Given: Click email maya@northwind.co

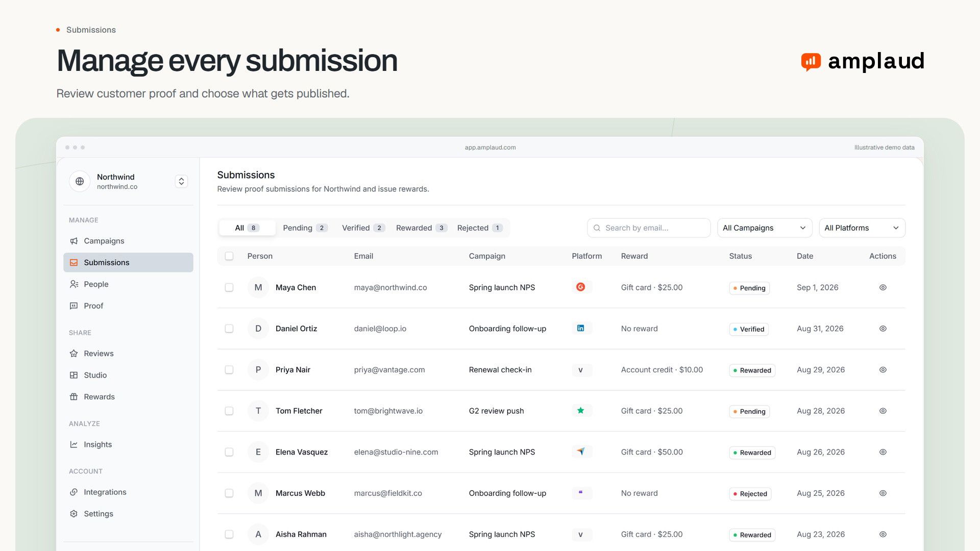Looking at the screenshot, I should coord(390,288).
